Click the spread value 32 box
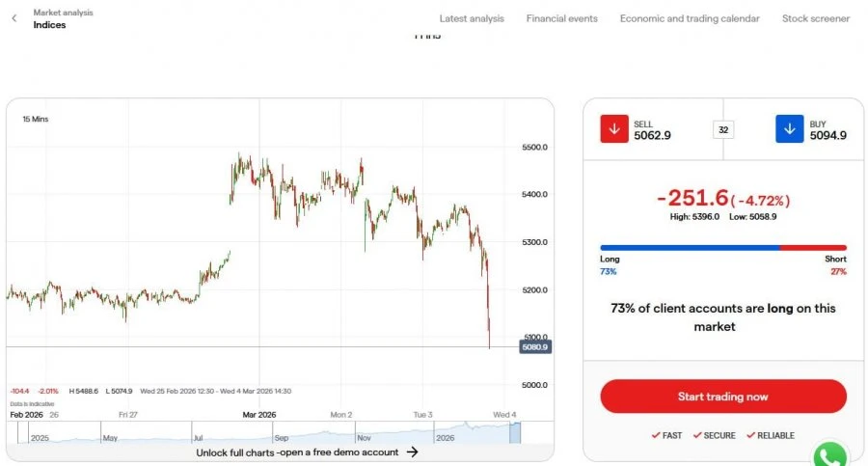Image resolution: width=868 pixels, height=466 pixels. coord(723,129)
